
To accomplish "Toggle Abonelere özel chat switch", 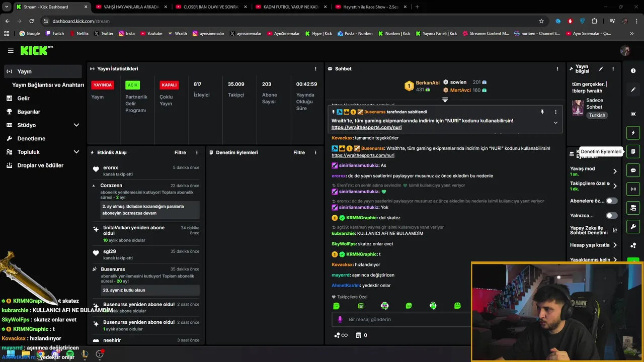I will pyautogui.click(x=611, y=201).
